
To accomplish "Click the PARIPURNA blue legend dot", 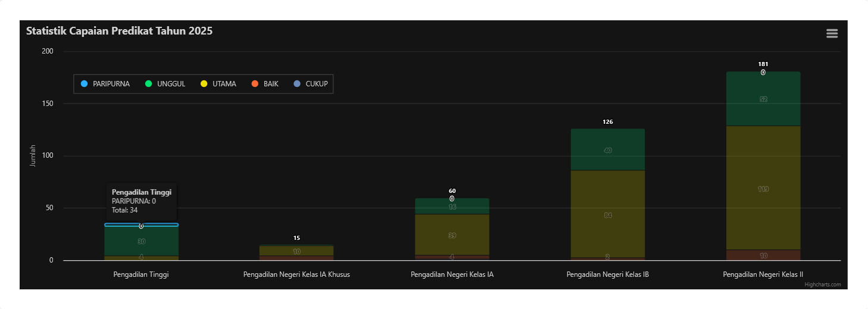I will click(84, 84).
